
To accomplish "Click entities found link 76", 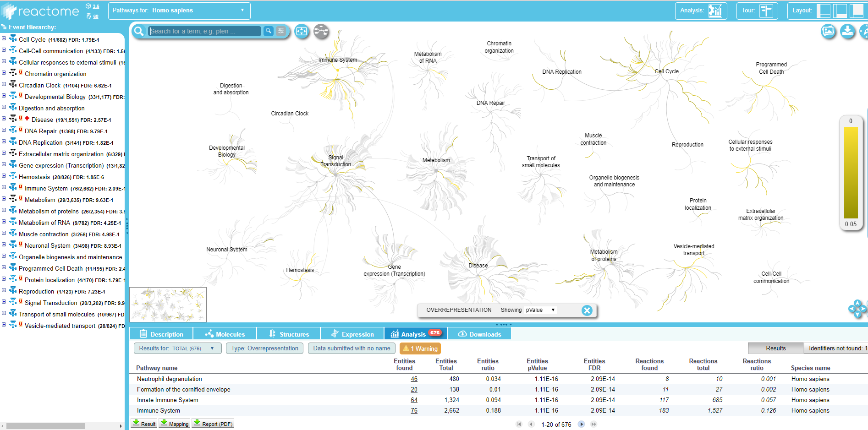I will click(414, 410).
